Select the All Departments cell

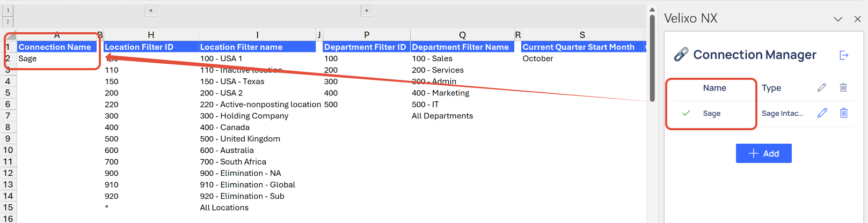pos(462,116)
